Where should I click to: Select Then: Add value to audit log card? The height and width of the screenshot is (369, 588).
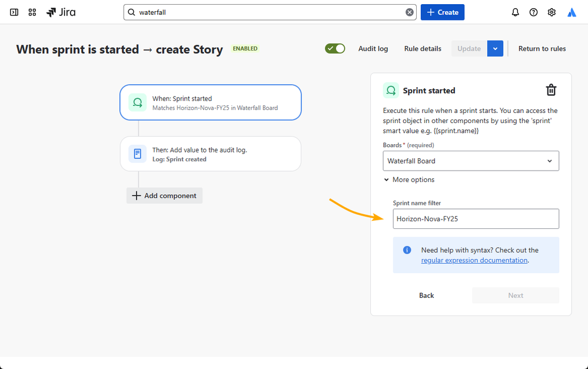(210, 154)
